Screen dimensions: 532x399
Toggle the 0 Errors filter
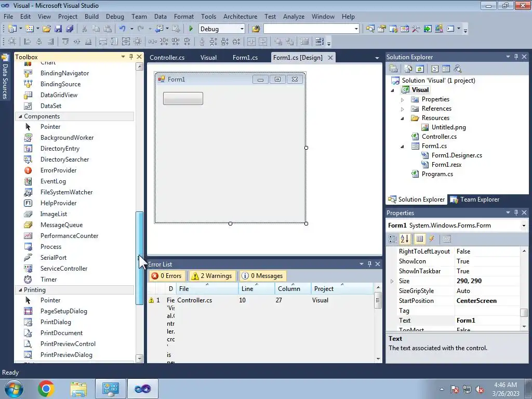click(167, 276)
